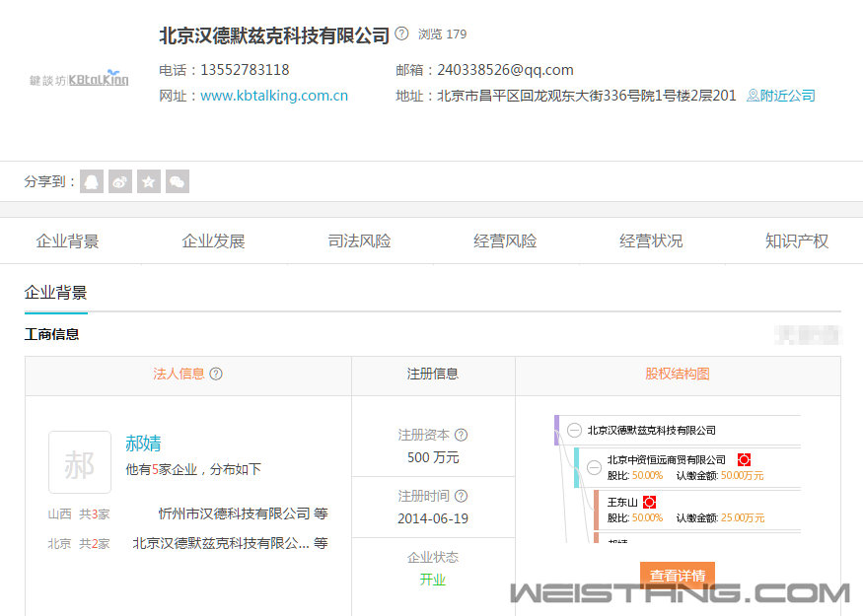Open the 附近公司 nearby companies link

point(781,96)
